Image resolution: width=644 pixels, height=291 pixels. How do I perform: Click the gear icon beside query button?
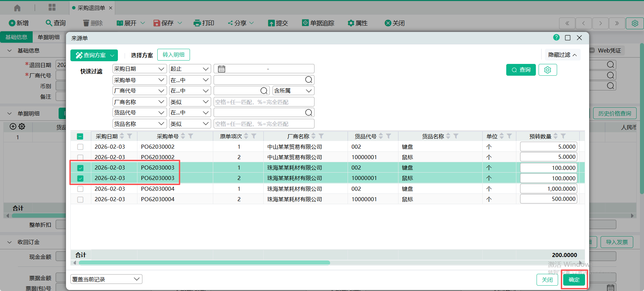(x=547, y=70)
